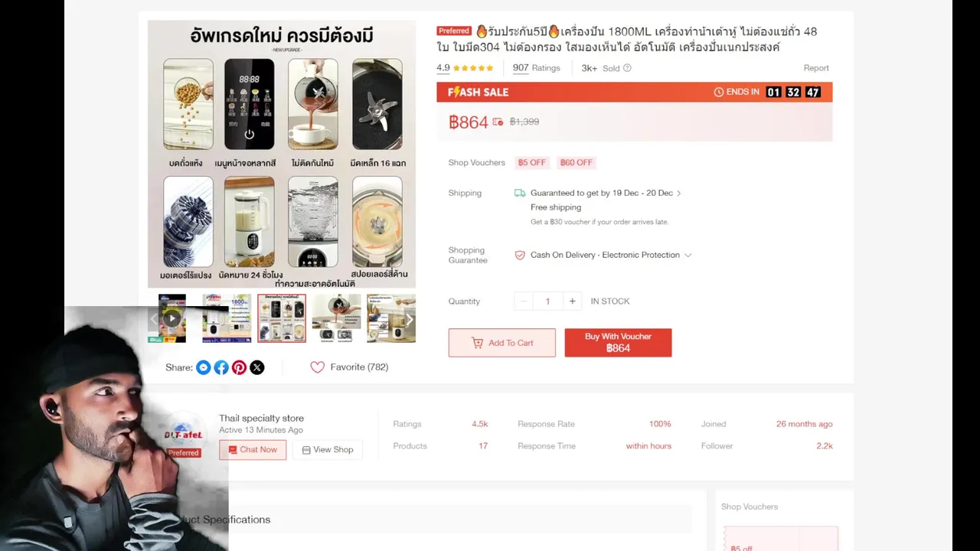Advance the thumbnail carousel with the right arrow
Viewport: 980px width, 551px height.
pos(409,319)
